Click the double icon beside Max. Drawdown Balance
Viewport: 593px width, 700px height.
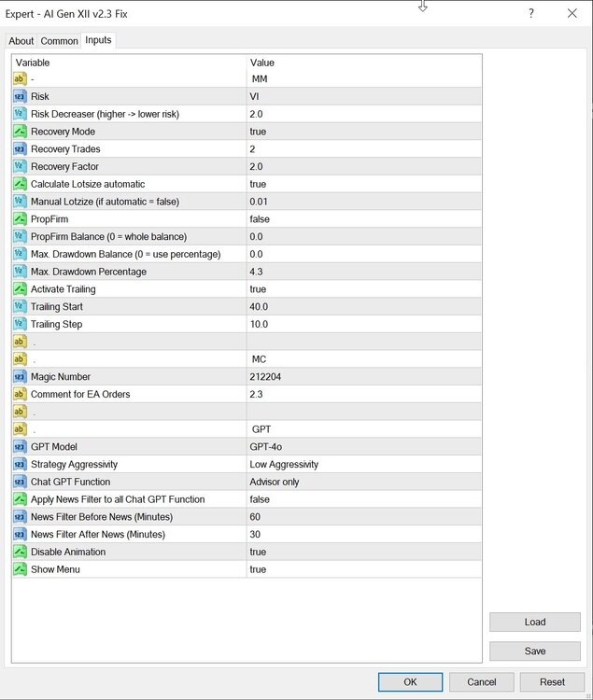coord(20,254)
